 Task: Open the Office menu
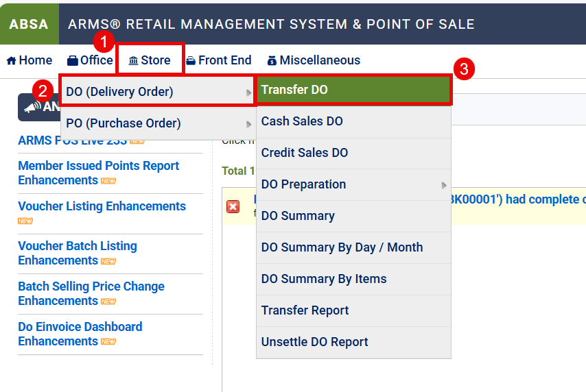tap(90, 60)
